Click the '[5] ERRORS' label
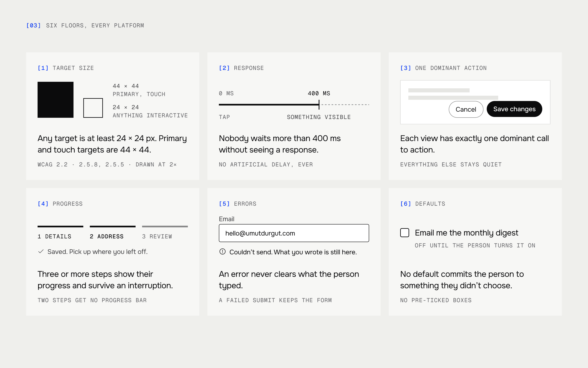Image resolution: width=588 pixels, height=368 pixels. [x=238, y=204]
